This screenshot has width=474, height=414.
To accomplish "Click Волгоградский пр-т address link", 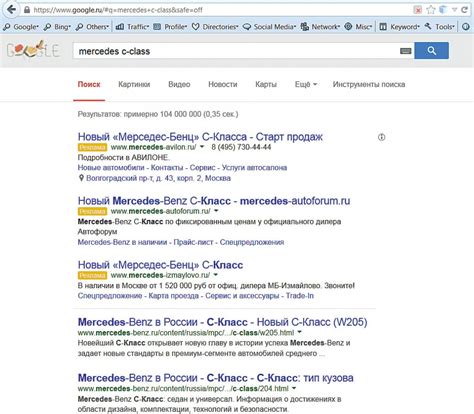I will point(158,178).
